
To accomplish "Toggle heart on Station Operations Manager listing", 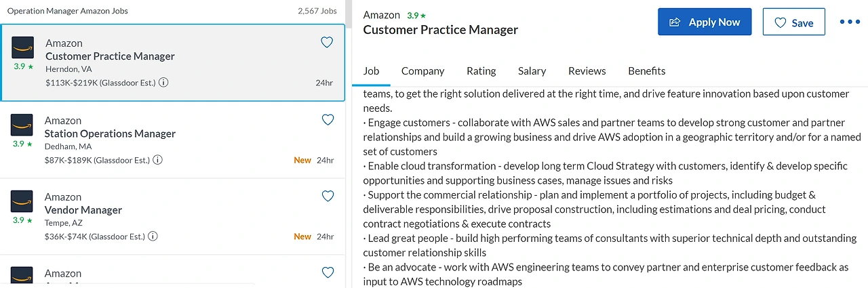I will 328,120.
